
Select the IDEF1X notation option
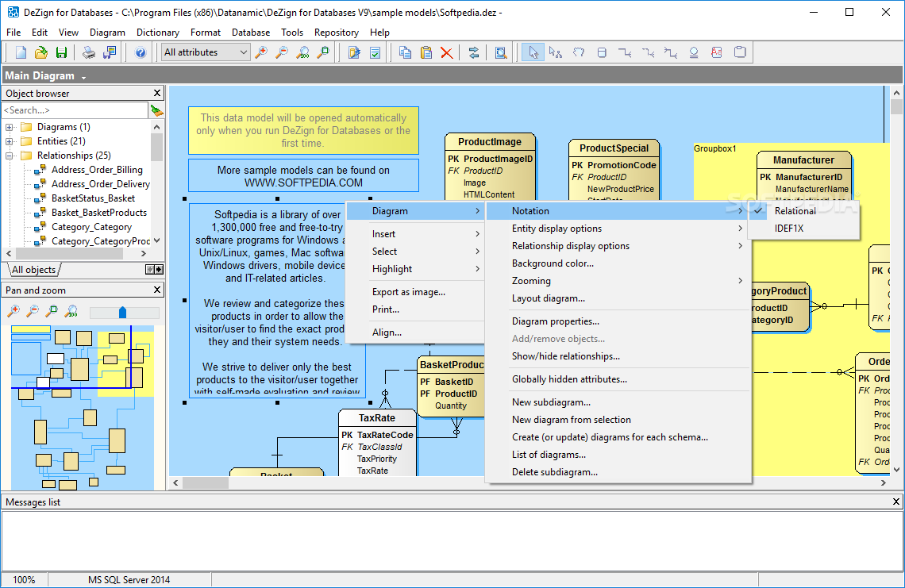coord(803,229)
